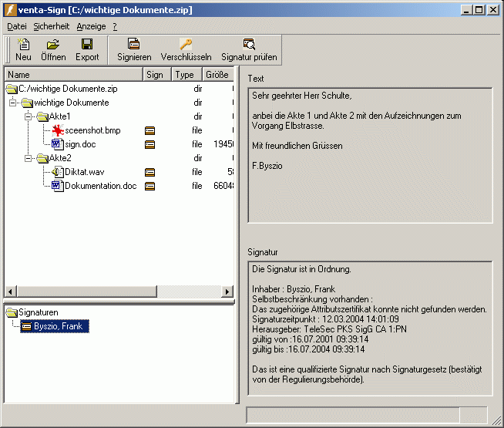Click the Akte1 folder icon
This screenshot has height=428, width=504.
[x=42, y=116]
